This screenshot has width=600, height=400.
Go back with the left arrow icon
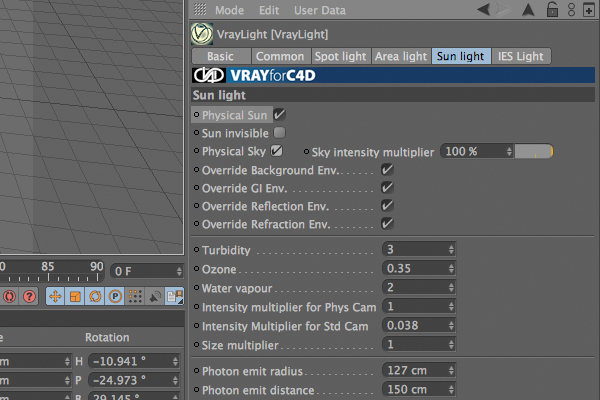tap(484, 9)
